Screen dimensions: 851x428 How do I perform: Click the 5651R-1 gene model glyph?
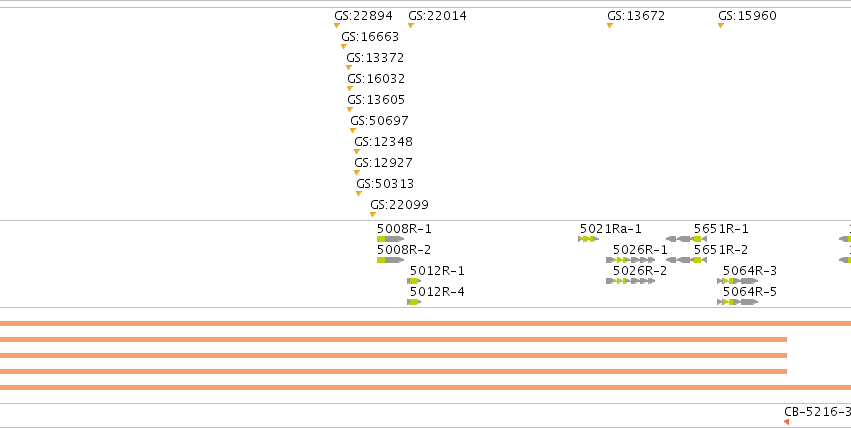(x=687, y=239)
